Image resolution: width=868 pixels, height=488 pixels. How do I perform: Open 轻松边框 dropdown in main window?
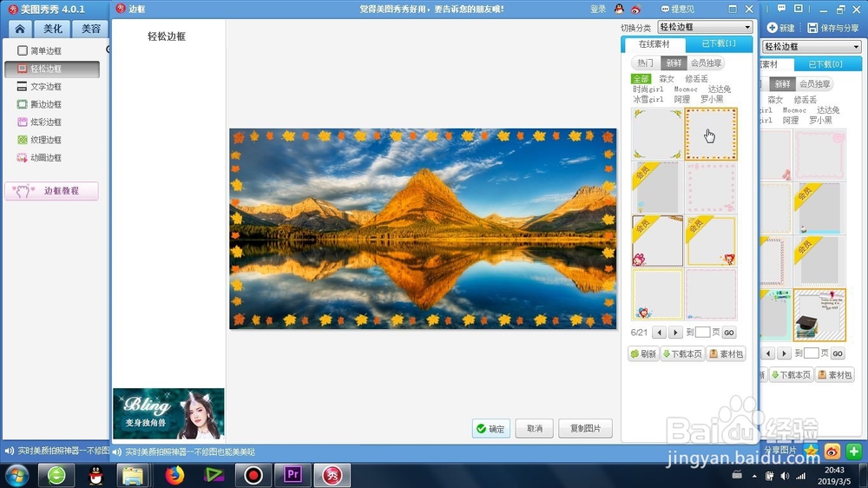[x=812, y=47]
